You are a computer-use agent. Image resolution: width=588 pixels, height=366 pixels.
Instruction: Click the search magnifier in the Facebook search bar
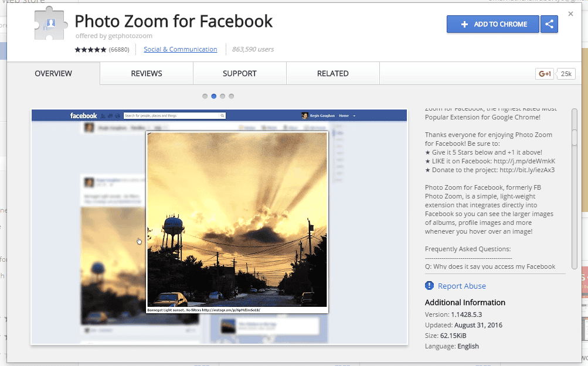click(222, 115)
